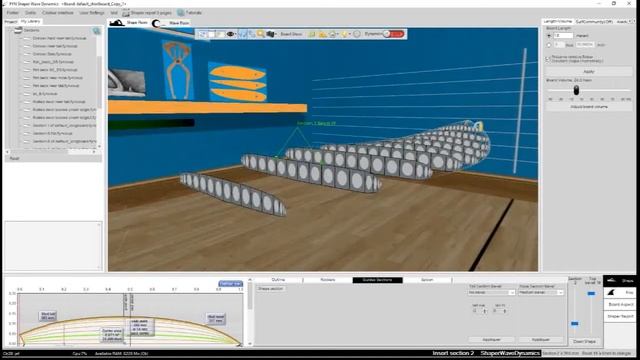640x360 pixels.
Task: Open the Nose Section Bevel dropdown
Action: coord(541,293)
